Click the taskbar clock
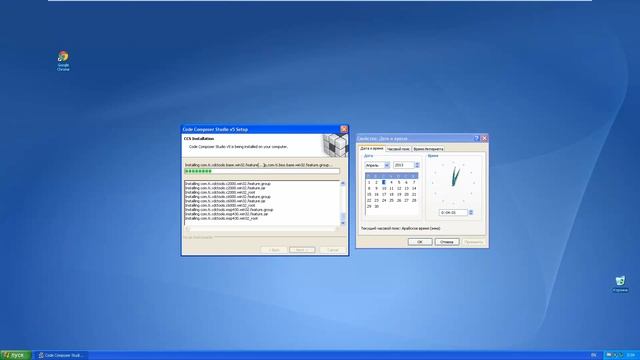The height and width of the screenshot is (360, 640). coord(631,355)
